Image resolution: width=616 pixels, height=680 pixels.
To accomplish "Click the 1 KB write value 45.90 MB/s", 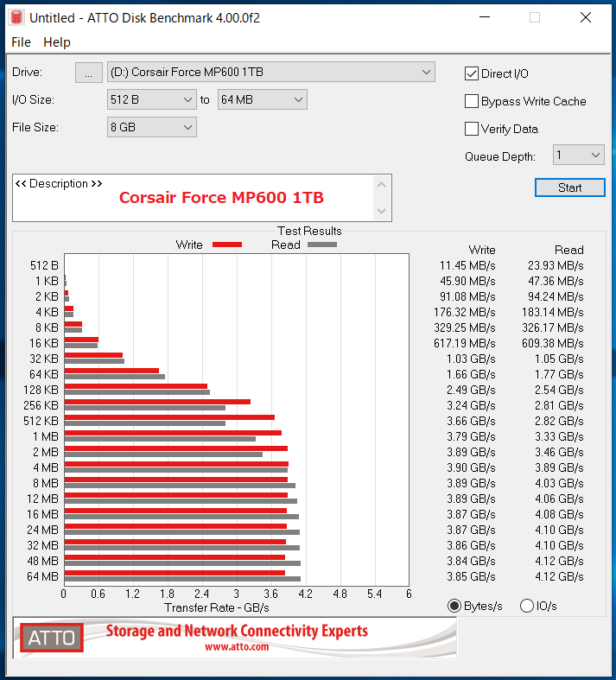I will point(467,282).
